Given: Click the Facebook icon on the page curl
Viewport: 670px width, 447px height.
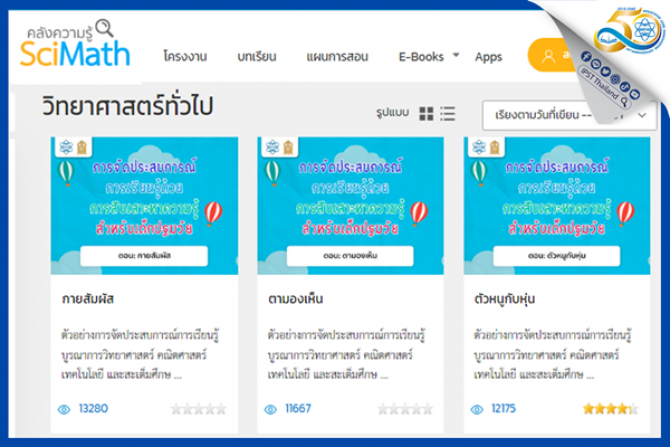Looking at the screenshot, I should pos(586,56).
